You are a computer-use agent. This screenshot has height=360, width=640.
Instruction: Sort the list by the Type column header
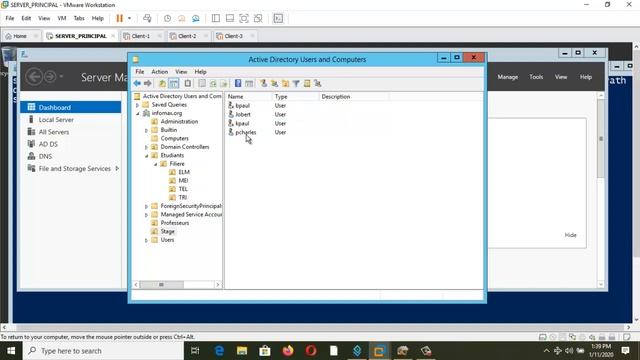tap(296, 97)
